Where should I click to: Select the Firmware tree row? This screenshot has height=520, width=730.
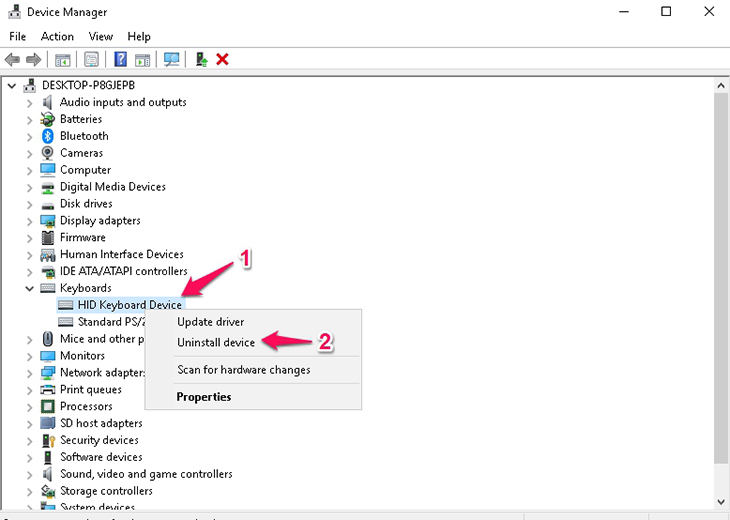click(x=73, y=237)
